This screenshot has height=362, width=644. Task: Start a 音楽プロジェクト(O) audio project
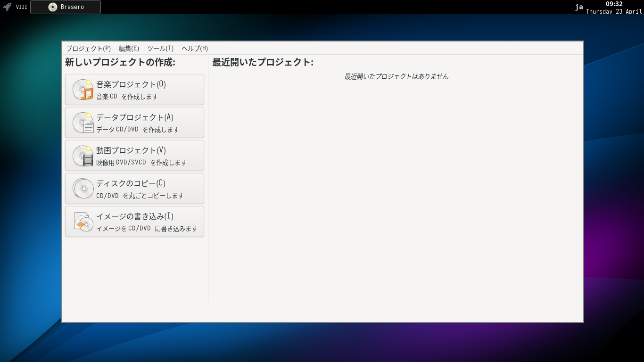click(x=134, y=90)
